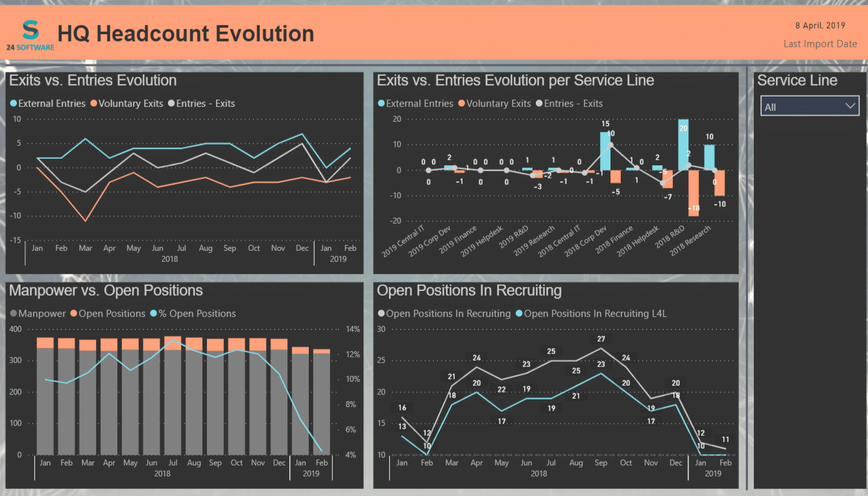The height and width of the screenshot is (496, 868).
Task: Click the 400 axis label in Manpower chart
Action: click(x=15, y=329)
